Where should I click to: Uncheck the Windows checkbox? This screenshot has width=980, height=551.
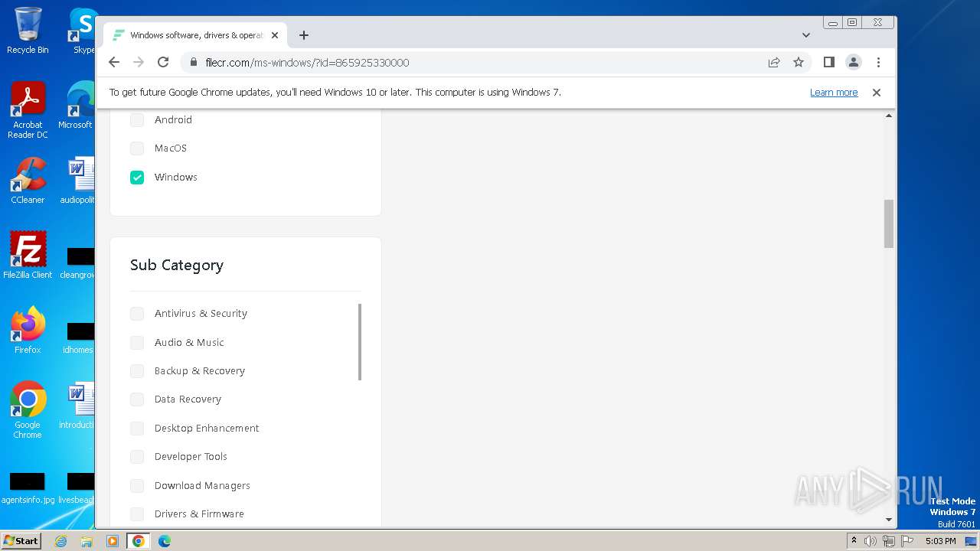click(x=137, y=178)
